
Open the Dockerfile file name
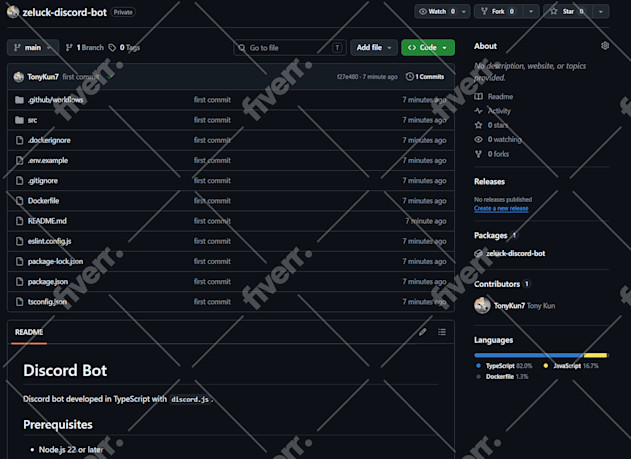pyautogui.click(x=43, y=201)
